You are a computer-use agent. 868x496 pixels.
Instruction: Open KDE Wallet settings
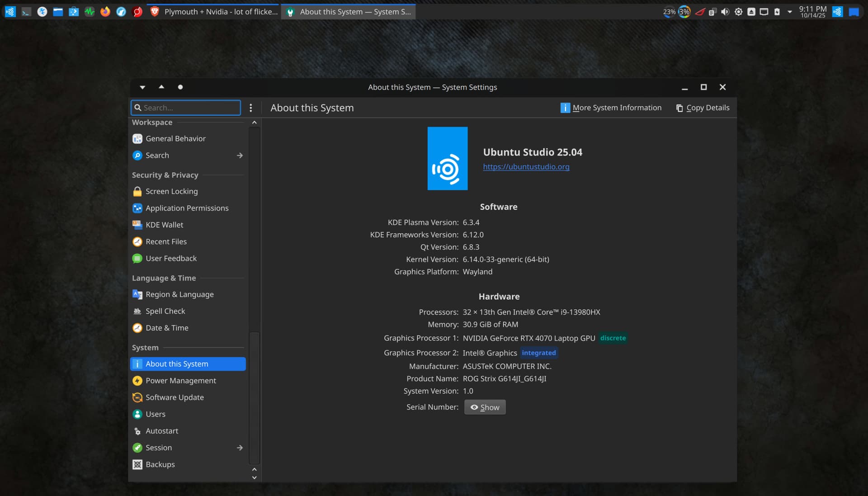tap(164, 225)
